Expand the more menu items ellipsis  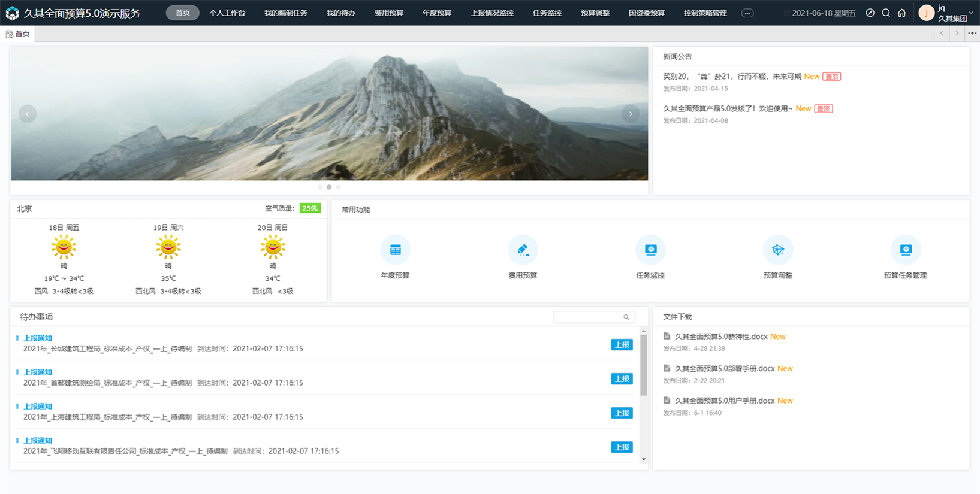pos(747,13)
